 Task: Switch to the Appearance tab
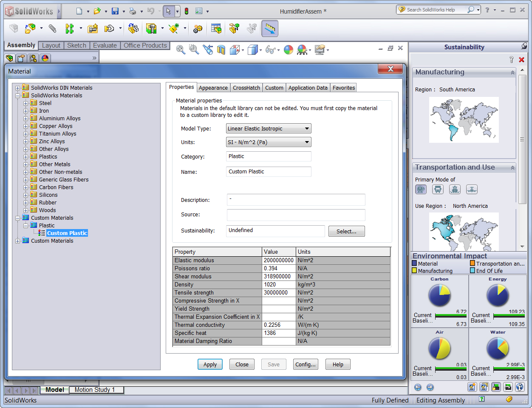tap(213, 88)
